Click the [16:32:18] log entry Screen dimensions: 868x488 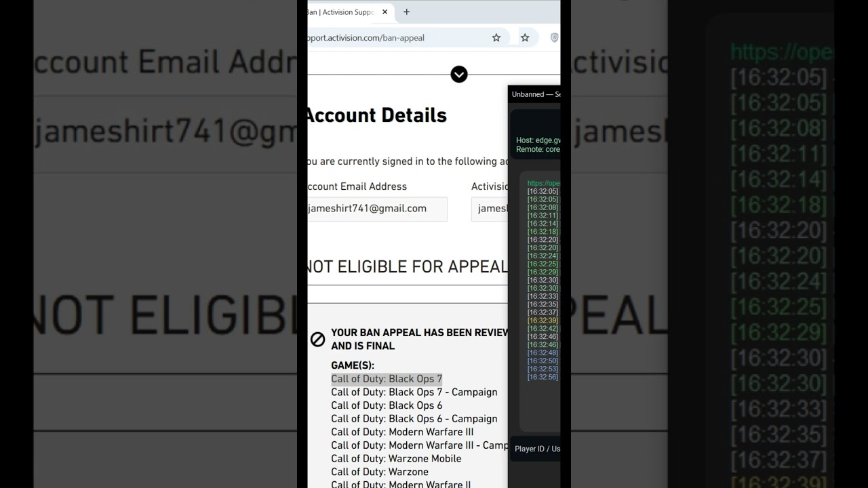tap(542, 232)
